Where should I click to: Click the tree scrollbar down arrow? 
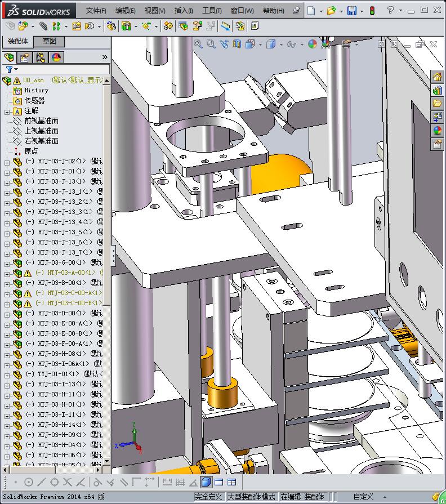(x=106, y=461)
